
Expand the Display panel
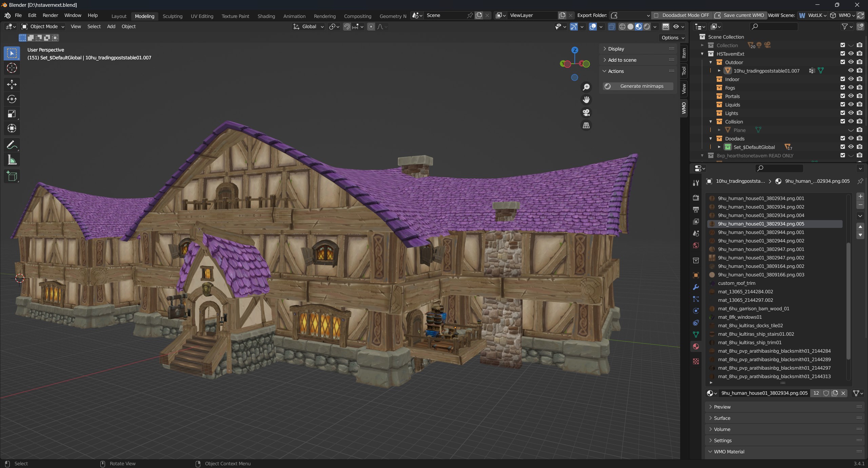tap(638, 49)
